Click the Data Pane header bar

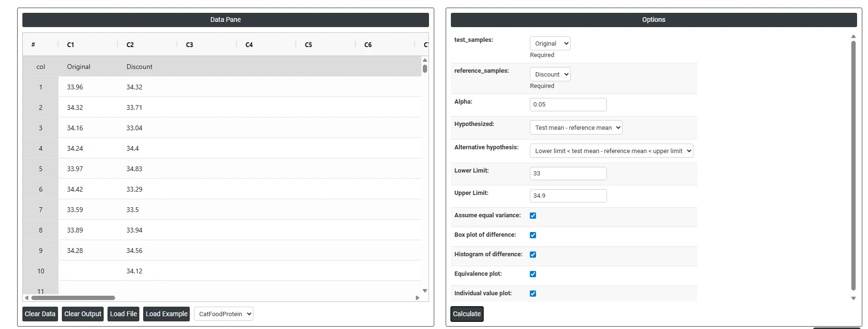[225, 19]
